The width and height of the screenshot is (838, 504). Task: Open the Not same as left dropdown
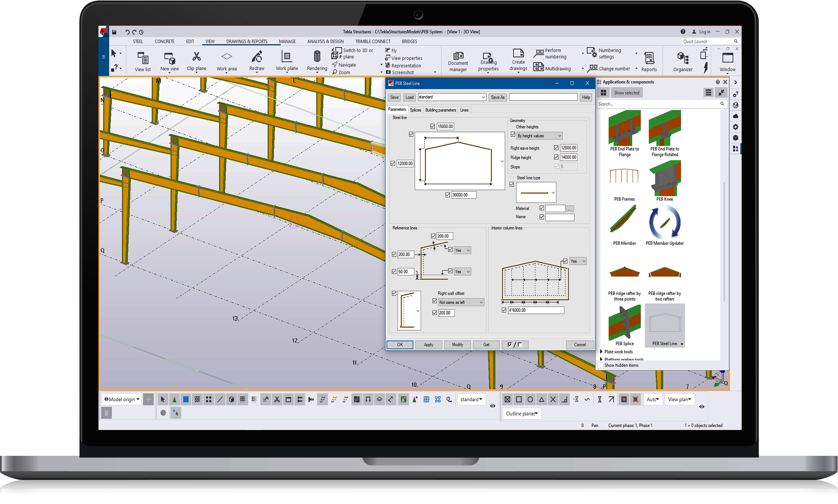coord(461,302)
